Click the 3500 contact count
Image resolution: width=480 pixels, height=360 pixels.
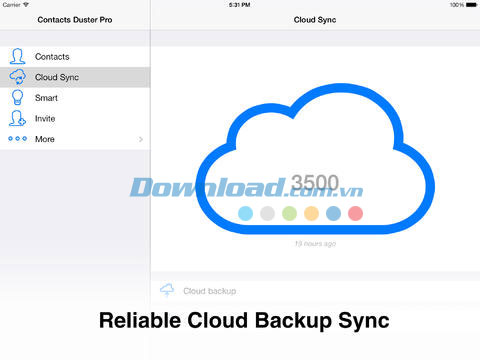pyautogui.click(x=315, y=183)
